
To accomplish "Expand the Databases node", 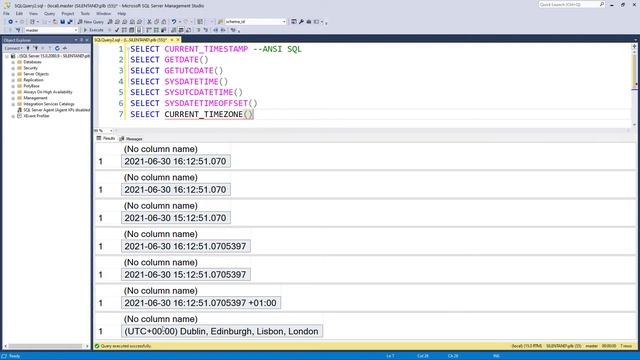I will tap(13, 62).
